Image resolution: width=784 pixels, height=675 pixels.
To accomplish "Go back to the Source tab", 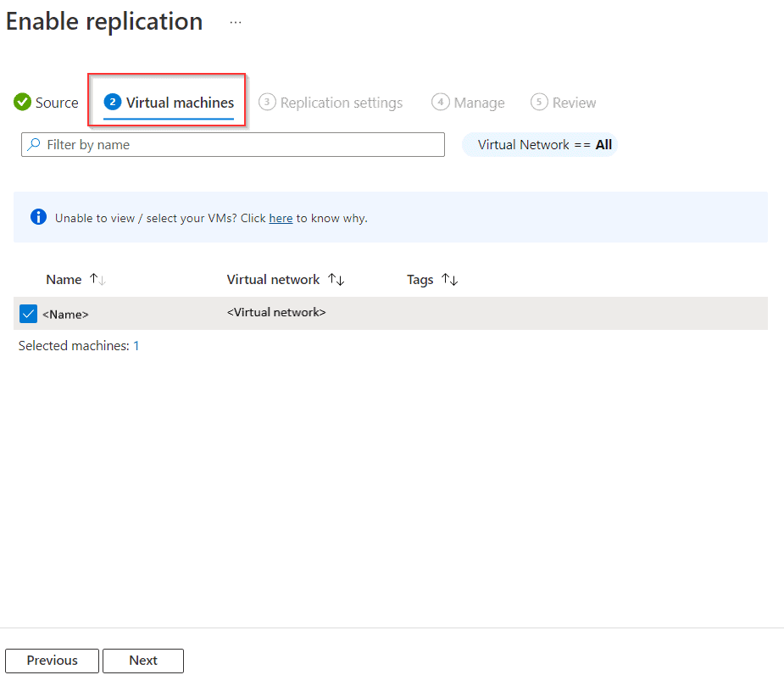I will pyautogui.click(x=46, y=102).
